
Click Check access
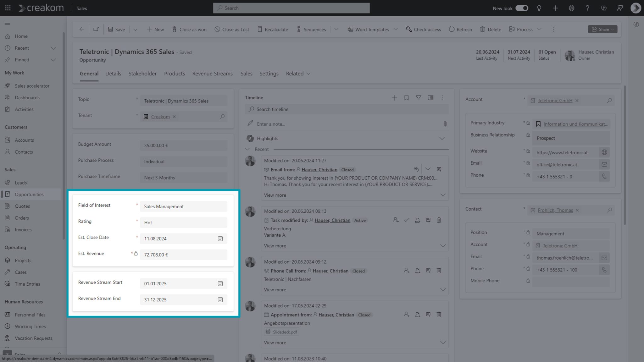point(423,29)
